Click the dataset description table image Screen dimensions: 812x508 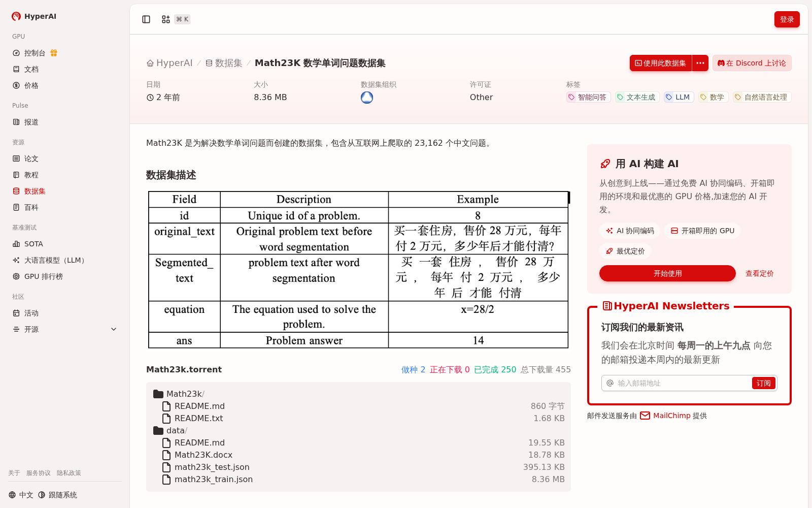[358, 270]
